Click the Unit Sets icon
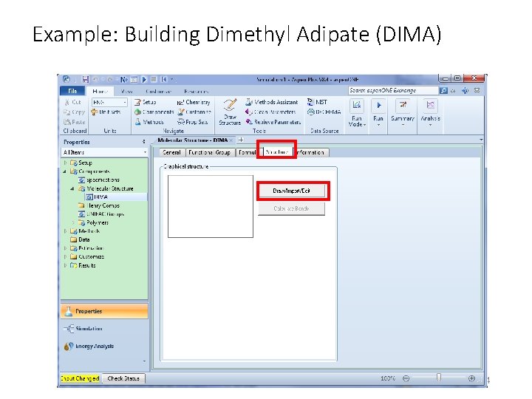 tap(106, 112)
